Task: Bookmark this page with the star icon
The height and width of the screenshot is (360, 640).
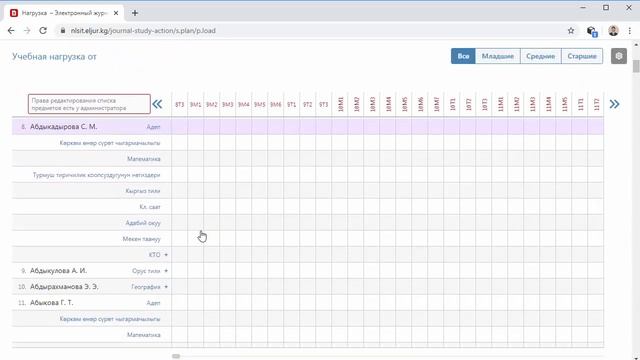Action: point(571,31)
